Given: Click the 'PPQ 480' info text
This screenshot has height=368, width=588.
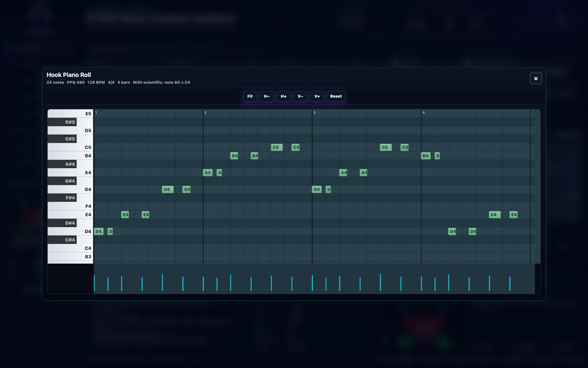Looking at the screenshot, I should coord(76,82).
